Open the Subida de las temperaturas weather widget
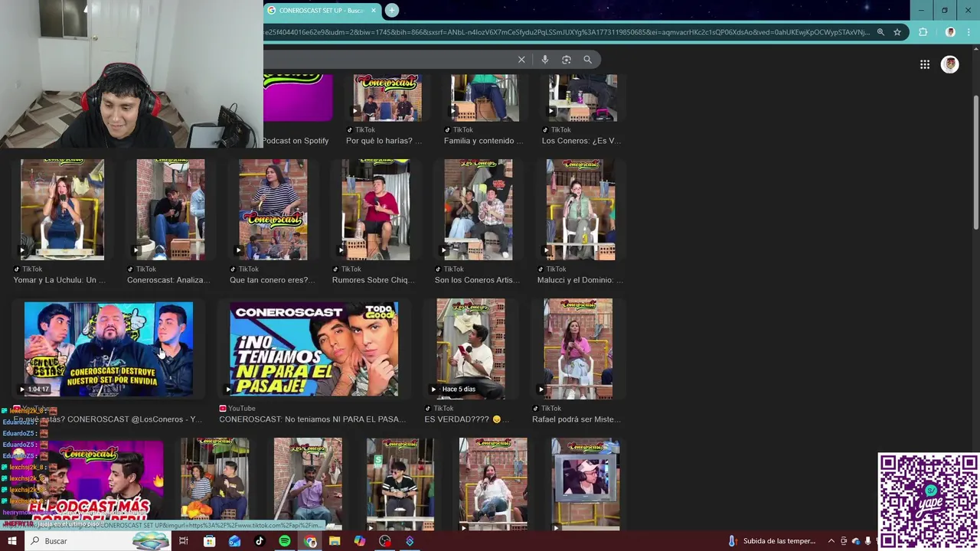The image size is (980, 551). 772,541
